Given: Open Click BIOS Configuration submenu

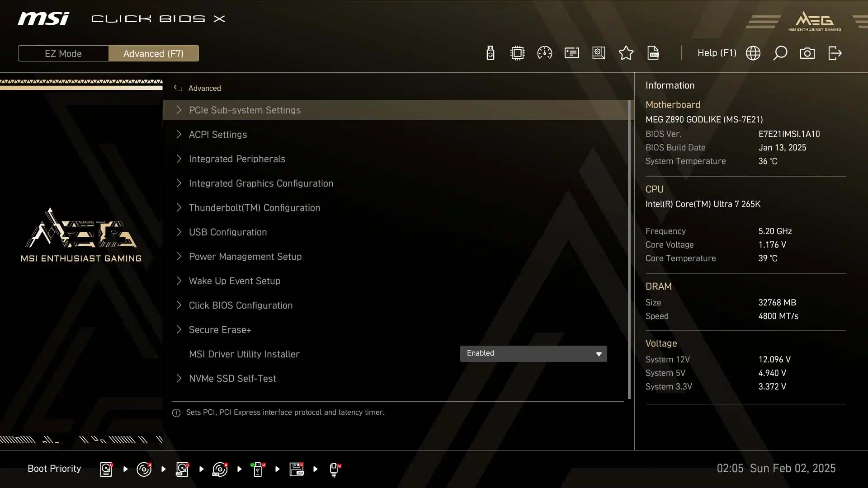Looking at the screenshot, I should click(396, 305).
